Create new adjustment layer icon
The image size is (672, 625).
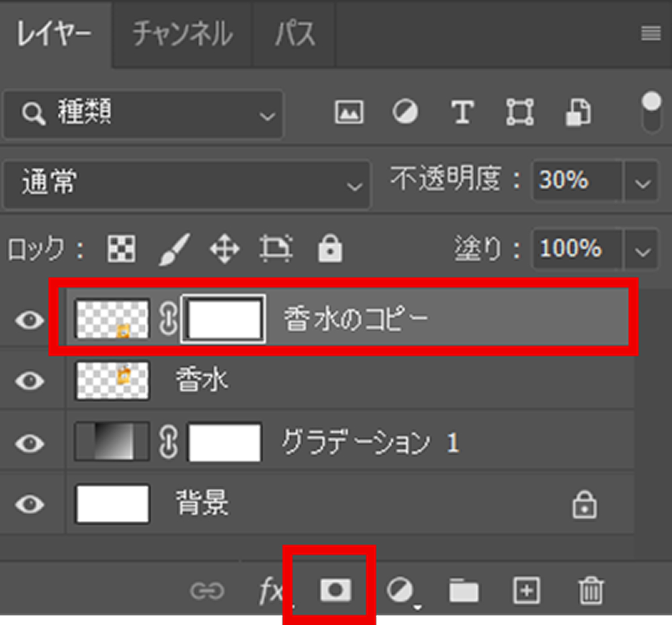pyautogui.click(x=401, y=591)
